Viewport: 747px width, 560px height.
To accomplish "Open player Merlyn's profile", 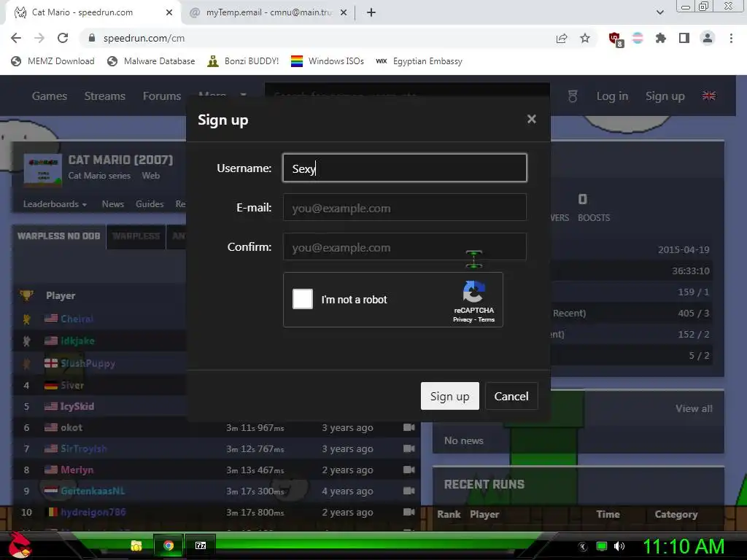I will pos(77,470).
